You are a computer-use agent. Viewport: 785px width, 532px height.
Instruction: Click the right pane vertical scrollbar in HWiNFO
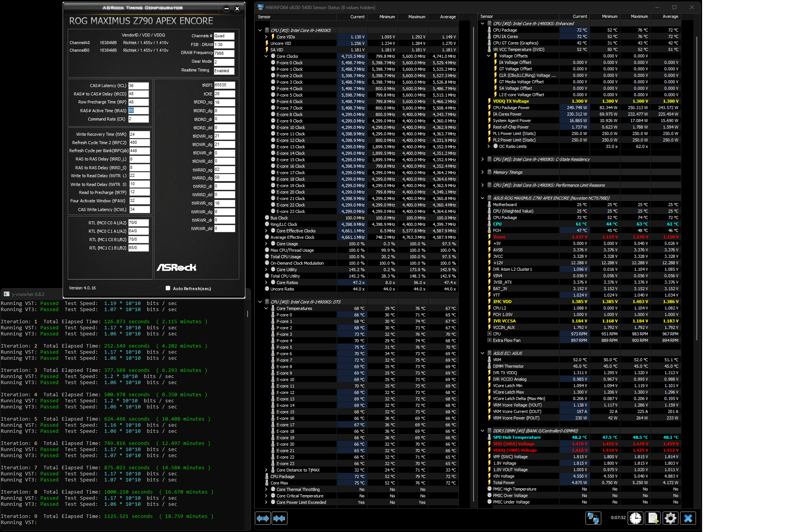pos(697,188)
